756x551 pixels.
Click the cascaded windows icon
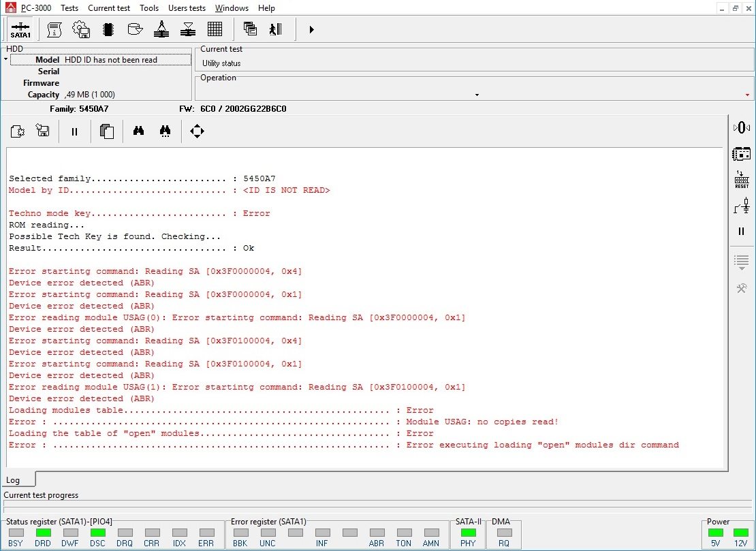(250, 29)
